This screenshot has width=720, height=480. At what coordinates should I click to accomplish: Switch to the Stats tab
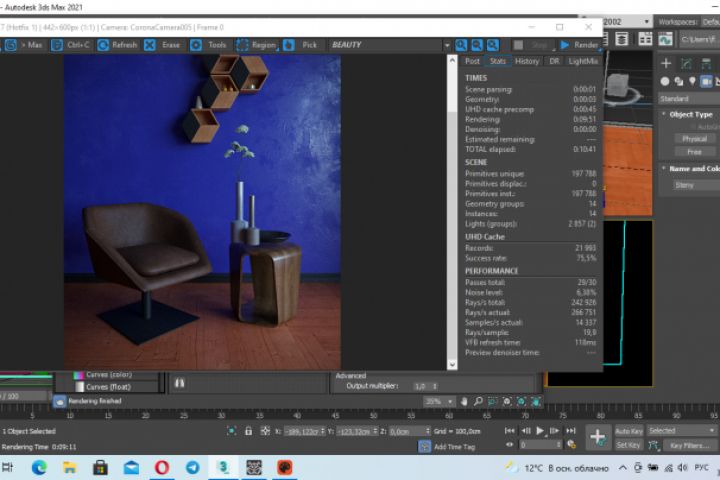point(497,61)
